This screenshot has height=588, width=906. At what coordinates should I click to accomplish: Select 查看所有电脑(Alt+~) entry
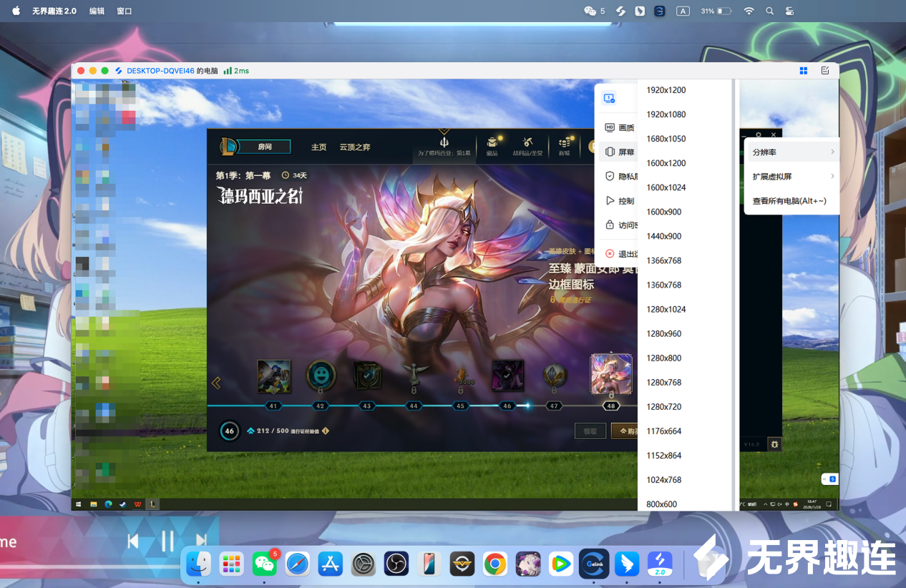tap(789, 201)
